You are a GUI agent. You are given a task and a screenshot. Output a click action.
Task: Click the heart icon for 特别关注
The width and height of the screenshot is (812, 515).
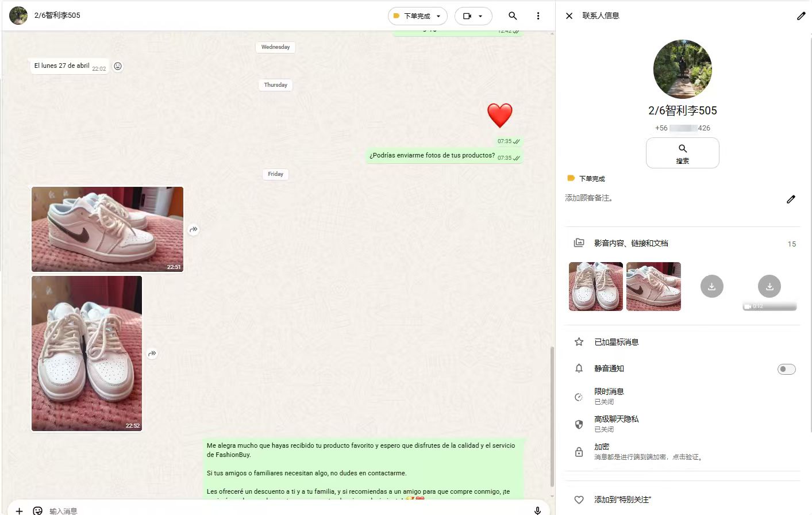[x=579, y=500]
